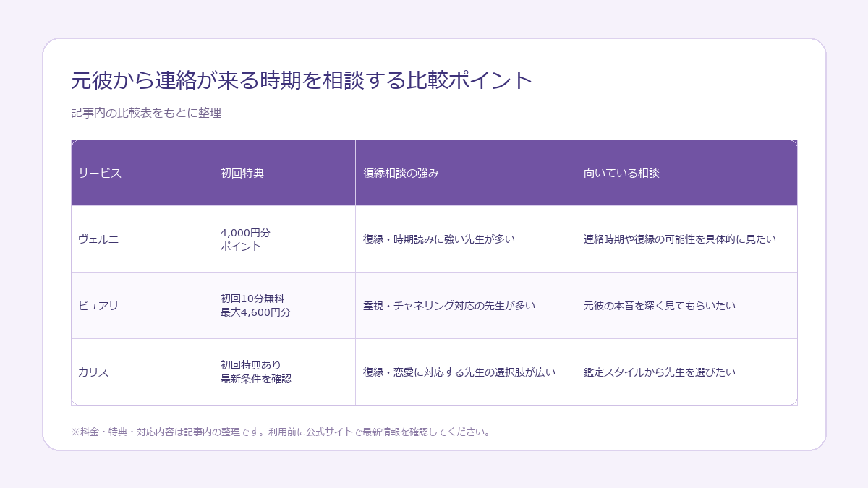
Task: Click the ピュアリ service cell
Action: click(x=142, y=306)
